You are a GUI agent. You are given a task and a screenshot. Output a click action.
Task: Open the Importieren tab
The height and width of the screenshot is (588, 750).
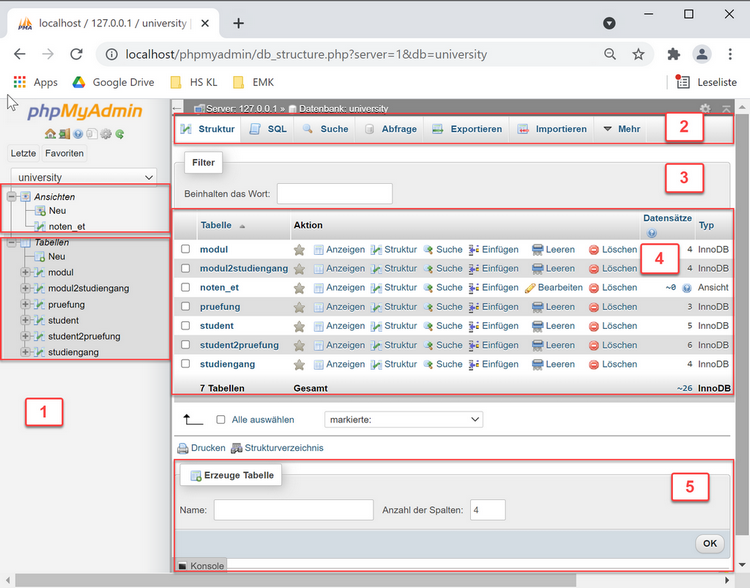click(x=552, y=129)
